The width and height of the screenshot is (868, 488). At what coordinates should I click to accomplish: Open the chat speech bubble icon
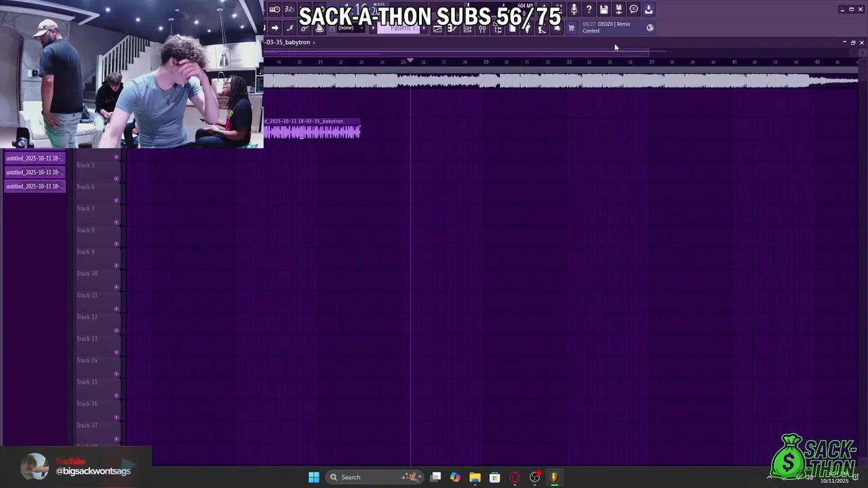[633, 9]
